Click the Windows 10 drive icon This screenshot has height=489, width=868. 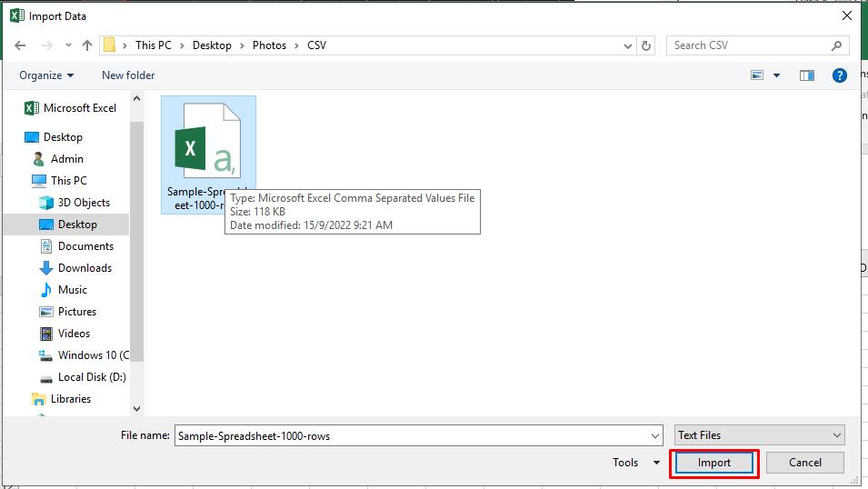(x=46, y=355)
